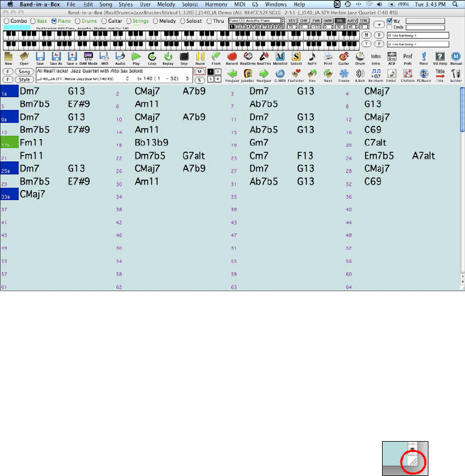This screenshot has height=476, width=465.
Task: Select the Bass track radio button
Action: 33,21
